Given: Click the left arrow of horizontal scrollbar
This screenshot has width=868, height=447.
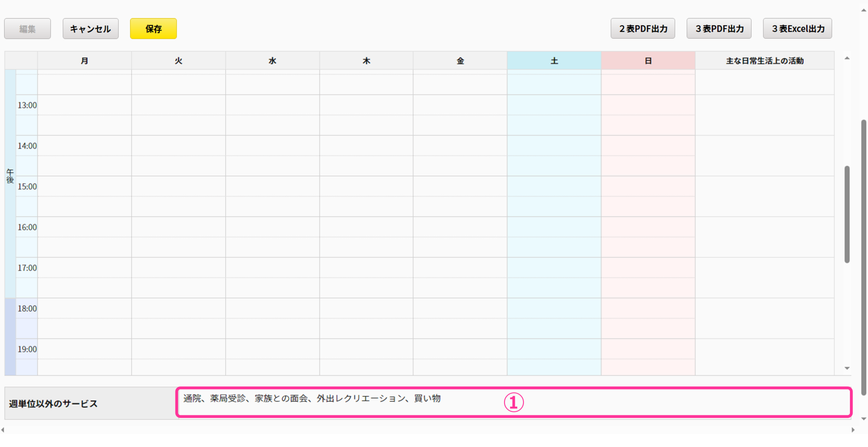Looking at the screenshot, I should pyautogui.click(x=3, y=430).
